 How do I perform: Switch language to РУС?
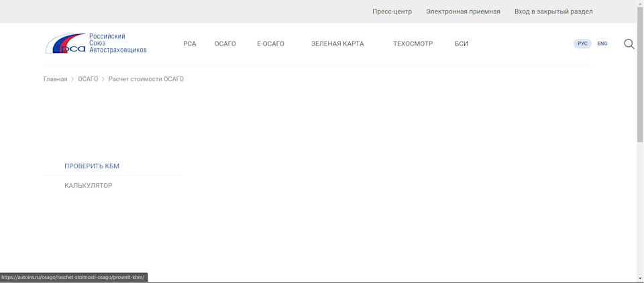[x=582, y=44]
